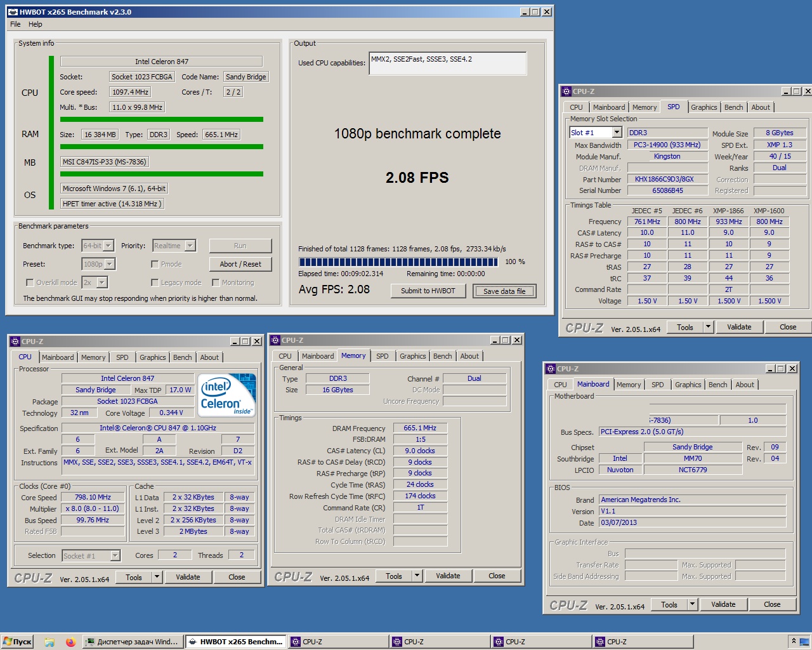Click Validate in the SPD CPU-Z window
This screenshot has width=812, height=650.
(x=739, y=327)
